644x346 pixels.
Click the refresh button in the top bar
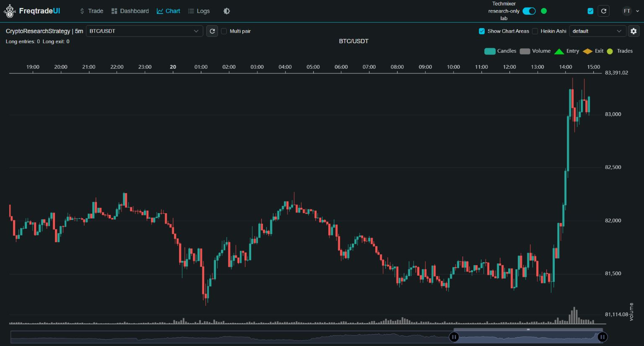(604, 11)
